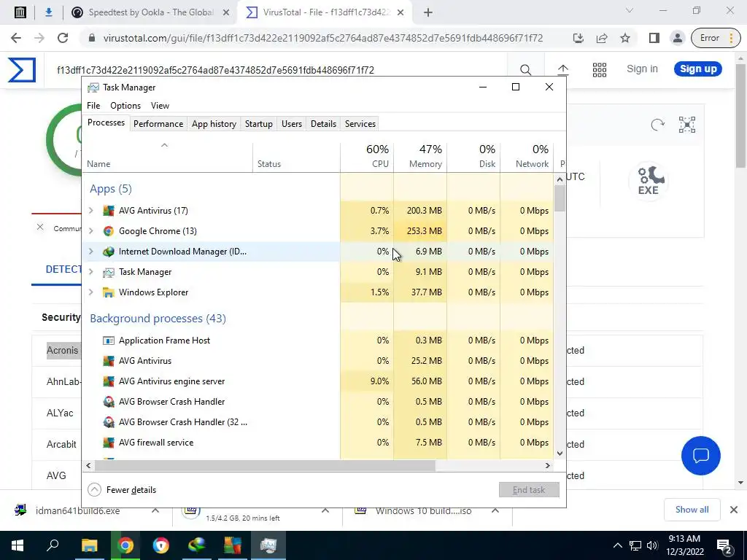This screenshot has width=747, height=560.
Task: Click the AVG firewall service icon
Action: (x=109, y=443)
